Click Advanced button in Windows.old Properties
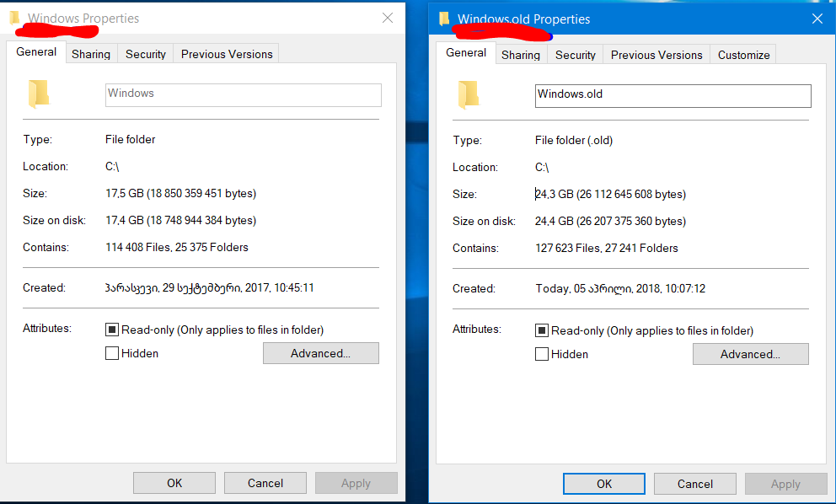836x504 pixels. [x=751, y=354]
